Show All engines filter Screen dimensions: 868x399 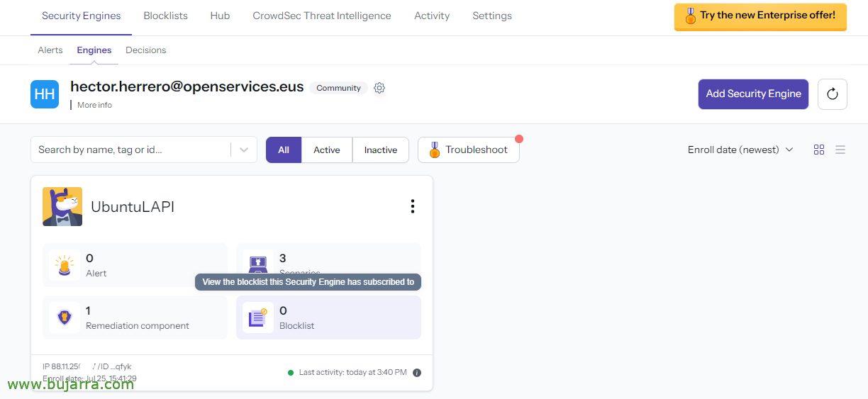click(284, 150)
